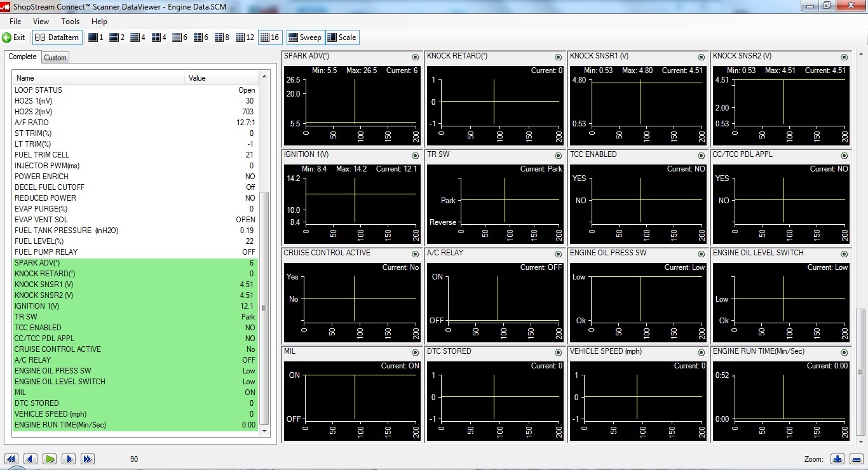Select the FUEL TRIM CELL row
Viewport: 868px width, 470px height.
pos(135,155)
